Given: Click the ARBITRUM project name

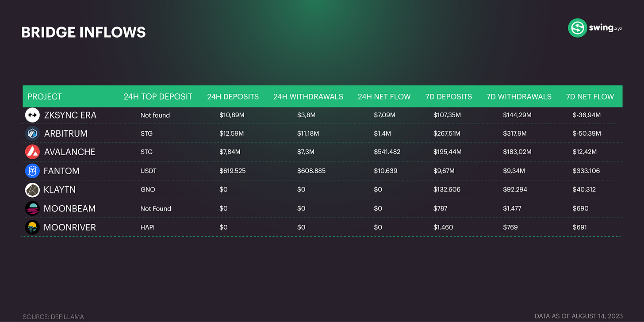Looking at the screenshot, I should coord(66,133).
